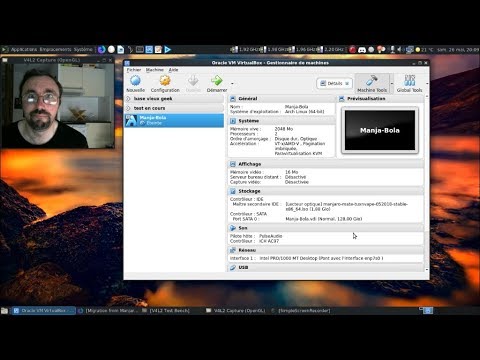Open the Configuration gear icon
The width and height of the screenshot is (480, 360).
click(x=165, y=81)
